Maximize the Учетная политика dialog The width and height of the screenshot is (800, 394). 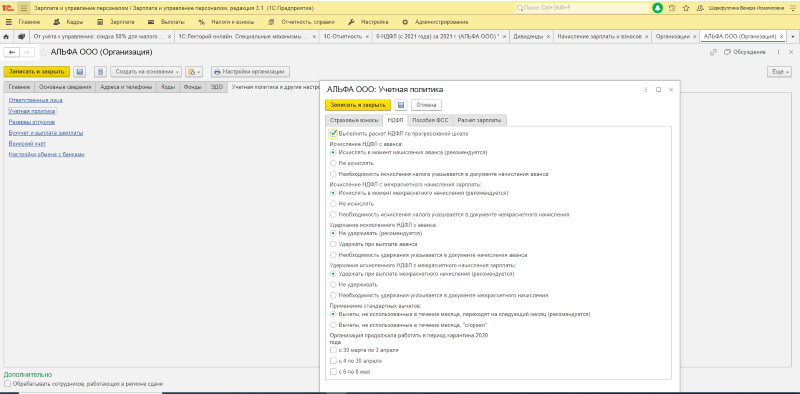(659, 89)
